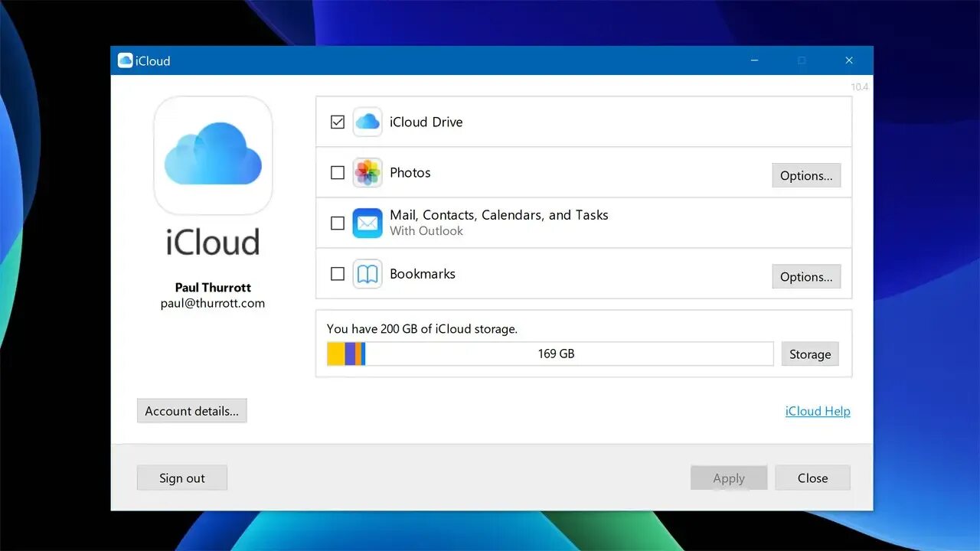Click the iCloud icon in the title bar
Screen dimensions: 980x551
[125, 60]
